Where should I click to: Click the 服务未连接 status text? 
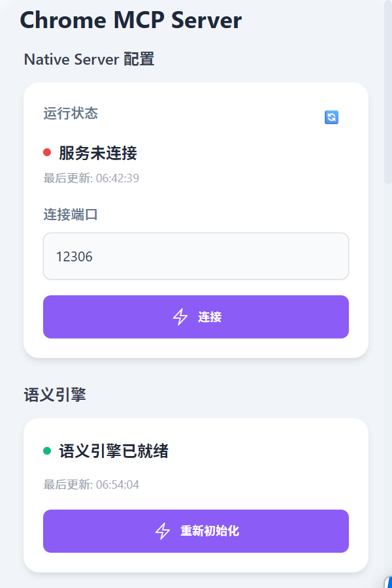(x=98, y=153)
